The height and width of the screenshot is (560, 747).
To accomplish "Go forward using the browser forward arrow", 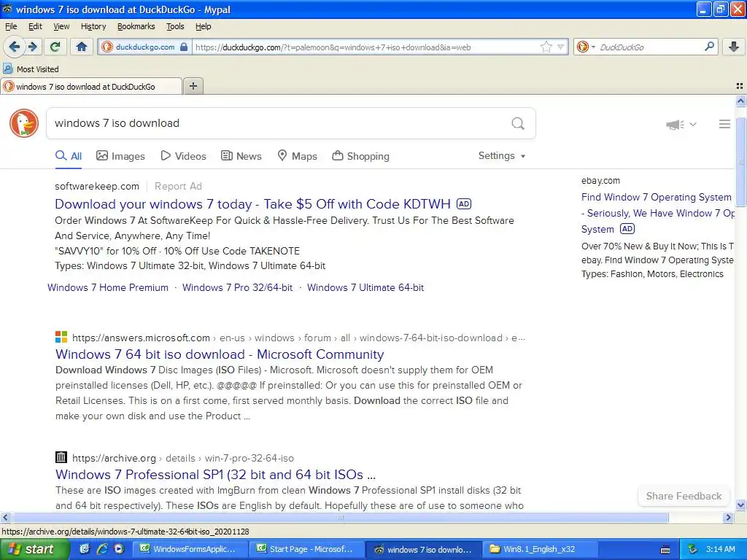I will (x=33, y=47).
